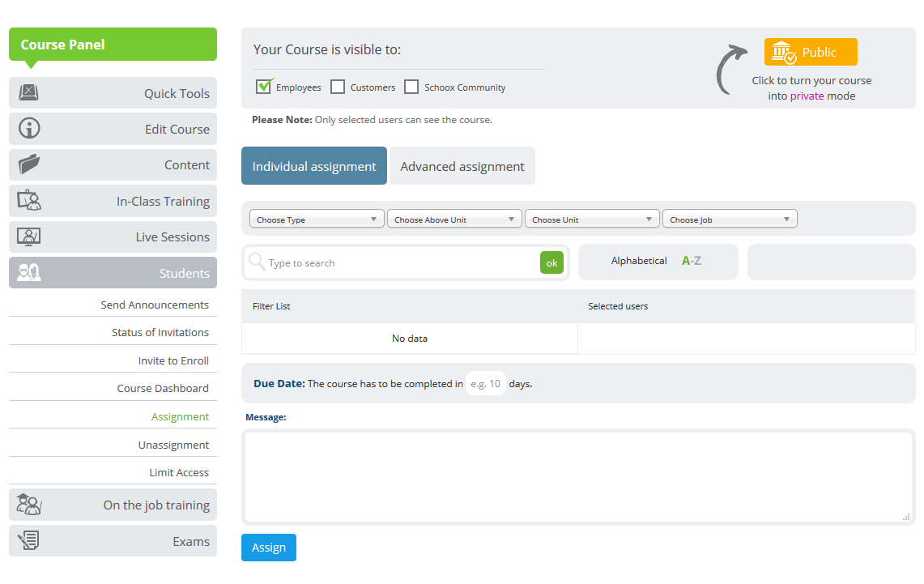Switch to Advanced assignment tab
Image resolution: width=924 pixels, height=584 pixels.
(x=462, y=166)
